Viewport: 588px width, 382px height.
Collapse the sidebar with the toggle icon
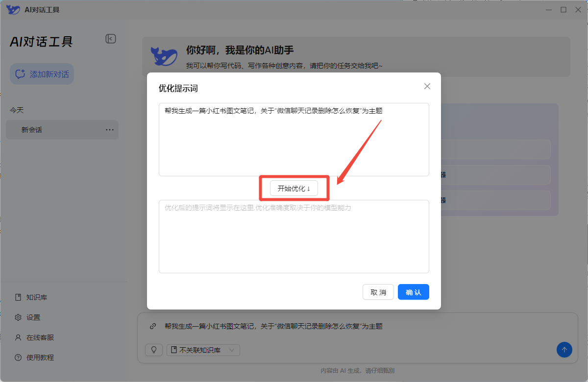pos(111,39)
